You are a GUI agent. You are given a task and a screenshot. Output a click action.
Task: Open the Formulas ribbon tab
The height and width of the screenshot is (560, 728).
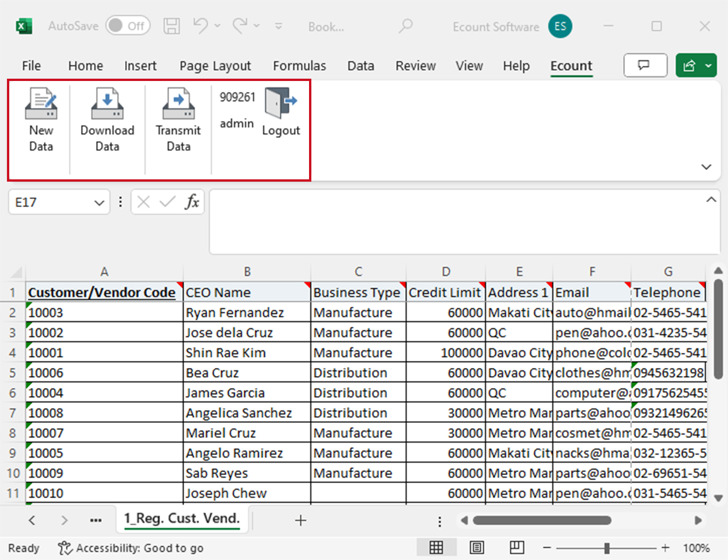pyautogui.click(x=299, y=66)
